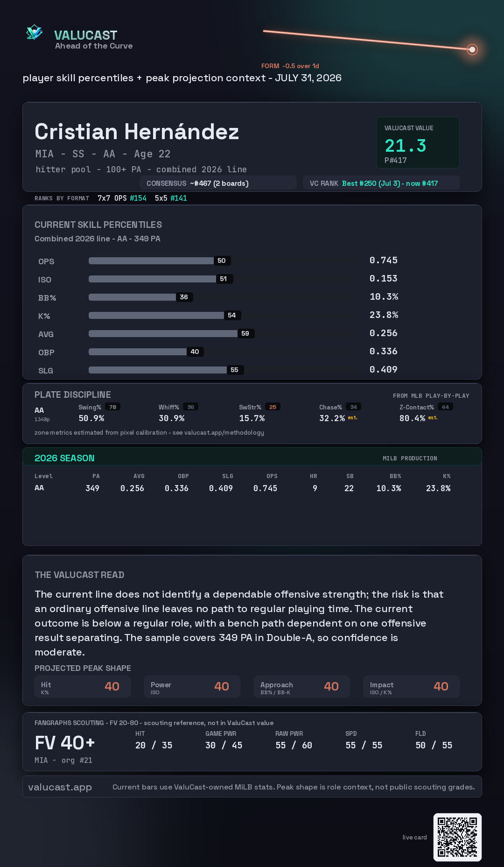Open the ValuCast Value 21.3 box

point(418,142)
